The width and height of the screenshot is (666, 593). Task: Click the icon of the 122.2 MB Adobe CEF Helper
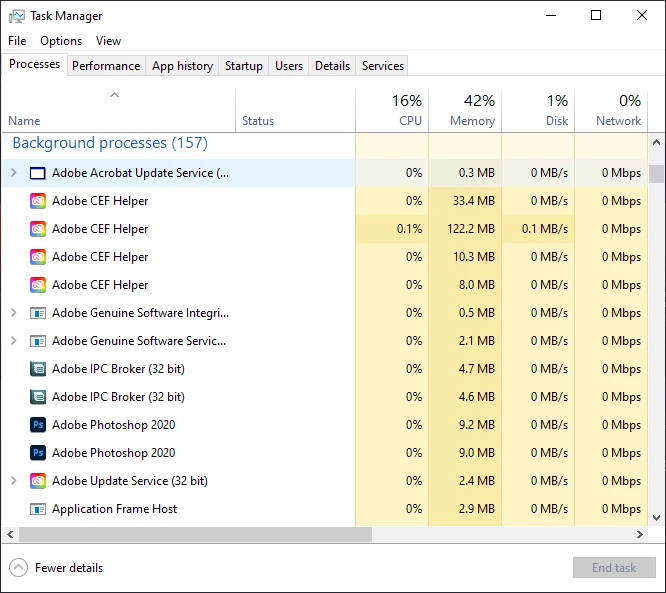(38, 229)
